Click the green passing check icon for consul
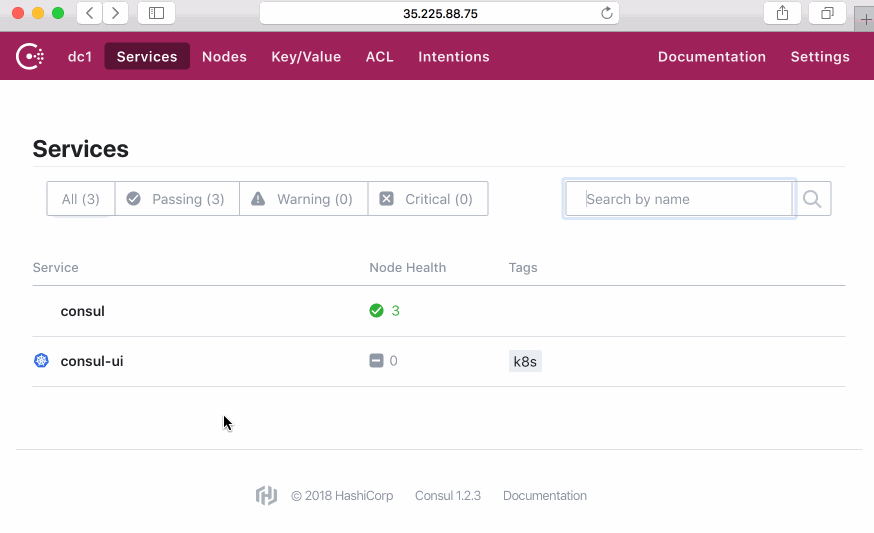Viewport: 874px width, 533px height. [x=376, y=311]
